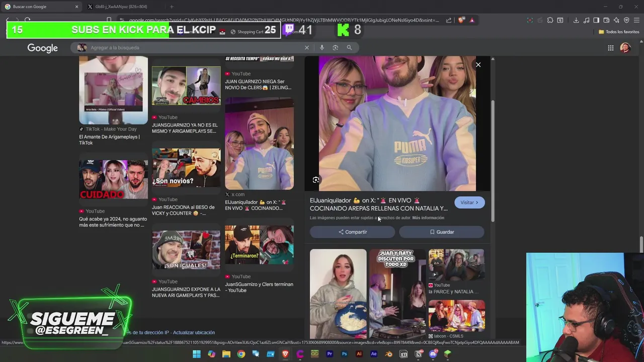Open the playlist music note icon
Viewport: 644px width, 362px height.
(586, 20)
